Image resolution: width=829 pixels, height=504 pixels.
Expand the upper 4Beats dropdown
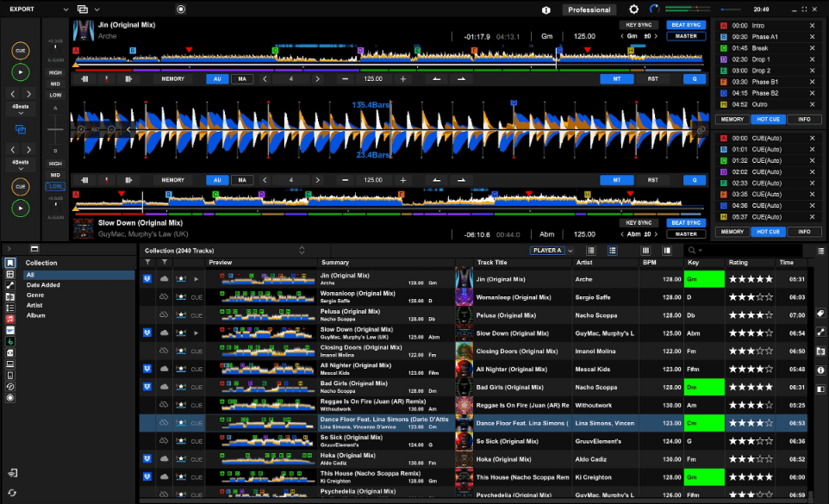pos(19,109)
